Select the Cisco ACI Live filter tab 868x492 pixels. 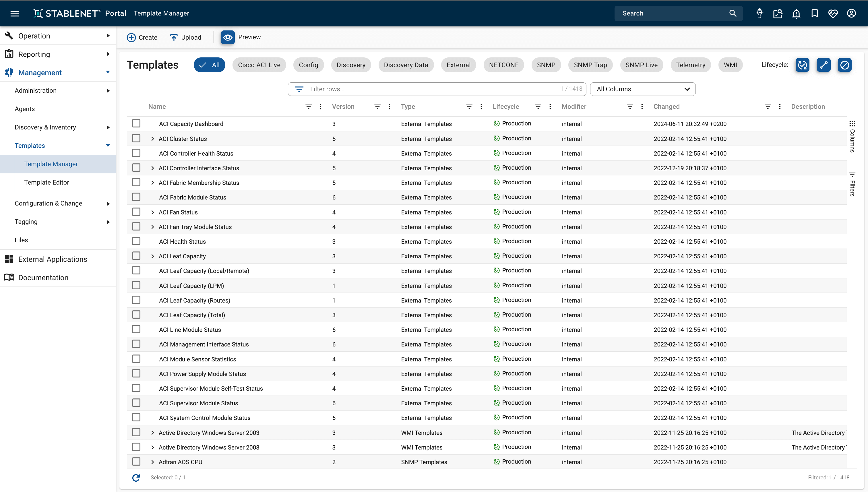(x=259, y=65)
